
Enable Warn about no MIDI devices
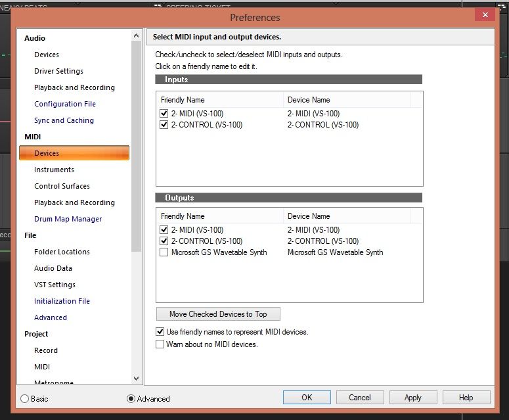point(160,344)
